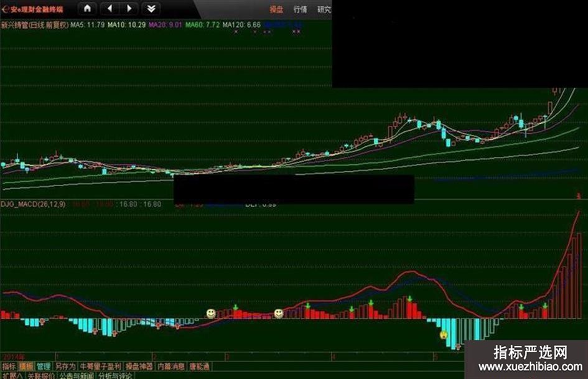This screenshot has width=588, height=379.
Task: Click the stock title 新兴铸管(日线 前复权)
Action: pyautogui.click(x=35, y=25)
